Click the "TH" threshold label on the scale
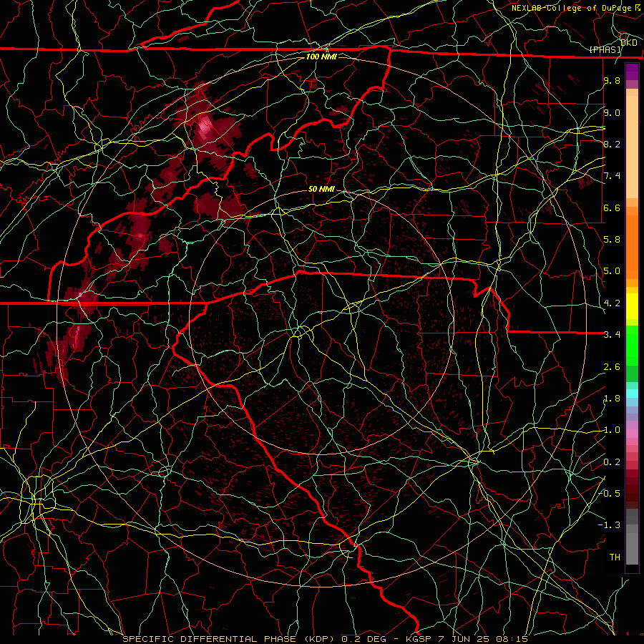 pos(615,557)
